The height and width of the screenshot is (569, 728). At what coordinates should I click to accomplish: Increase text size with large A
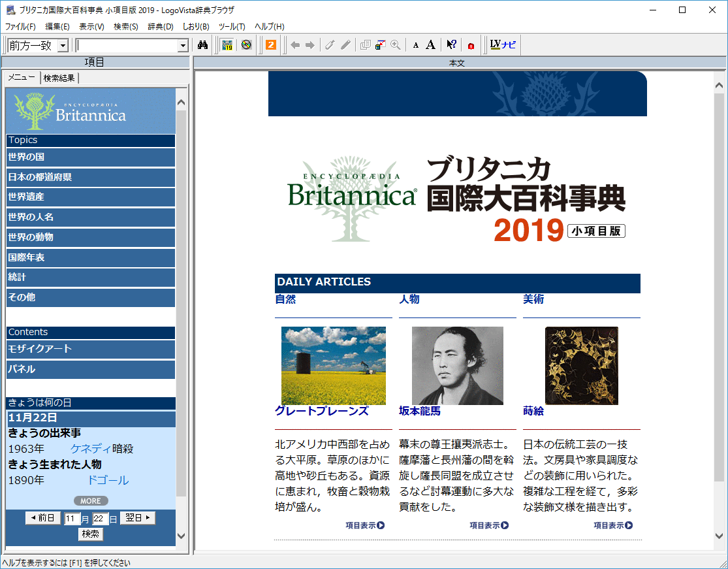[x=430, y=45]
